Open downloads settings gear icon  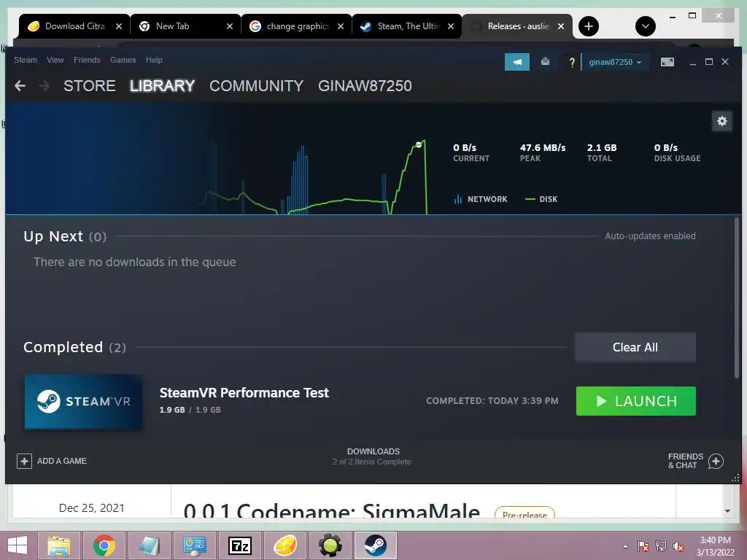tap(722, 121)
